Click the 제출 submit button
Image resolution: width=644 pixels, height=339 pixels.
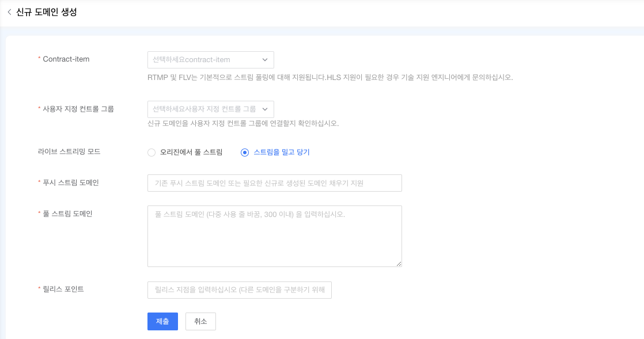pyautogui.click(x=162, y=321)
